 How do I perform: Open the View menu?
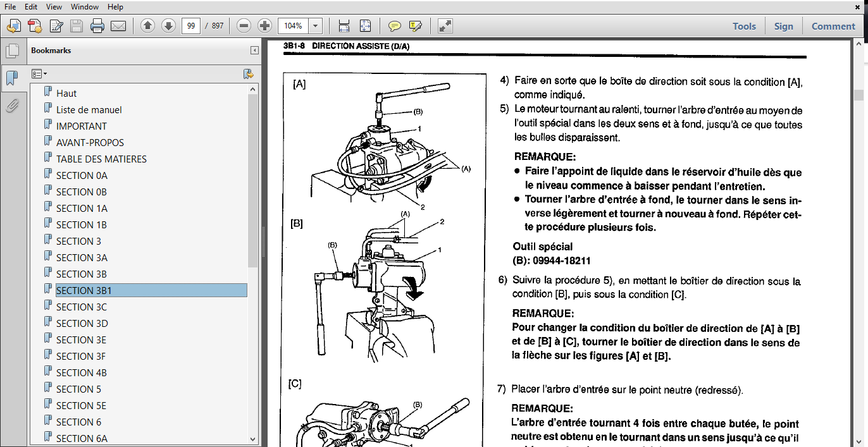pos(54,7)
